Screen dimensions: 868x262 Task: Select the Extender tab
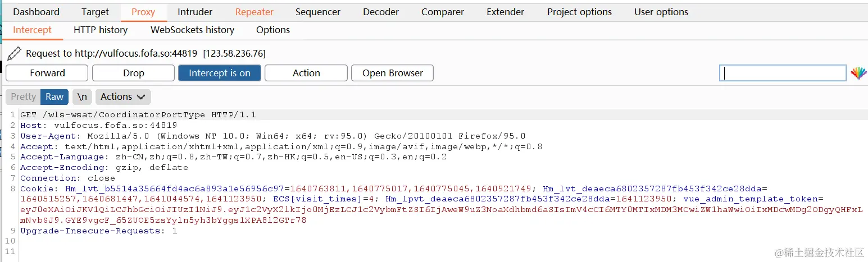tap(506, 12)
